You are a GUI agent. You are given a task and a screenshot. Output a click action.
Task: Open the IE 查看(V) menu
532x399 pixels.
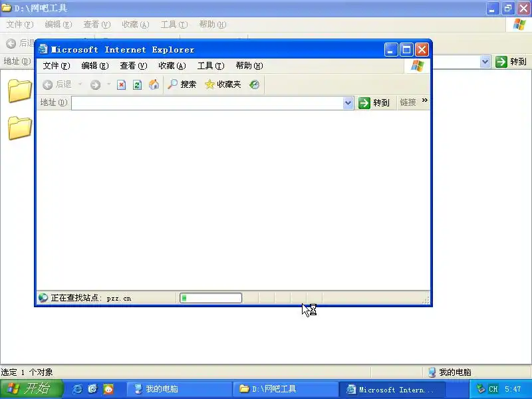[134, 66]
